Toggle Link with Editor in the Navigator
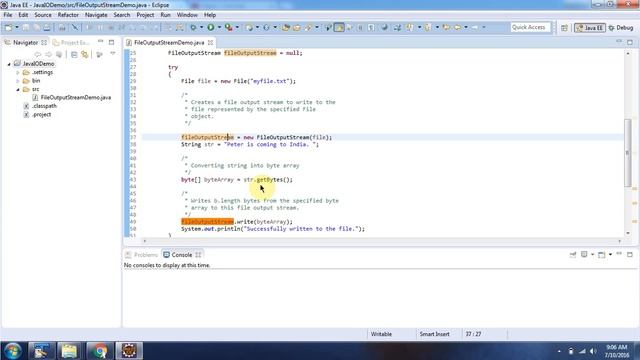 [x=84, y=54]
